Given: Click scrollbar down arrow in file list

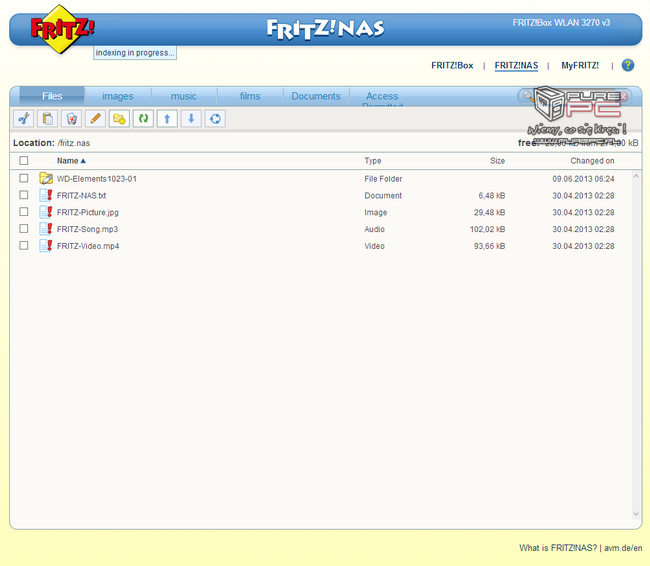Looking at the screenshot, I should 636,514.
